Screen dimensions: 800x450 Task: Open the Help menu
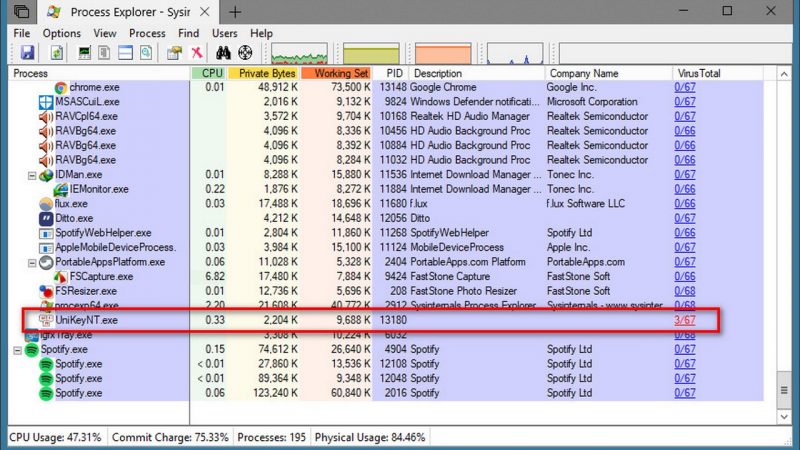(x=261, y=33)
